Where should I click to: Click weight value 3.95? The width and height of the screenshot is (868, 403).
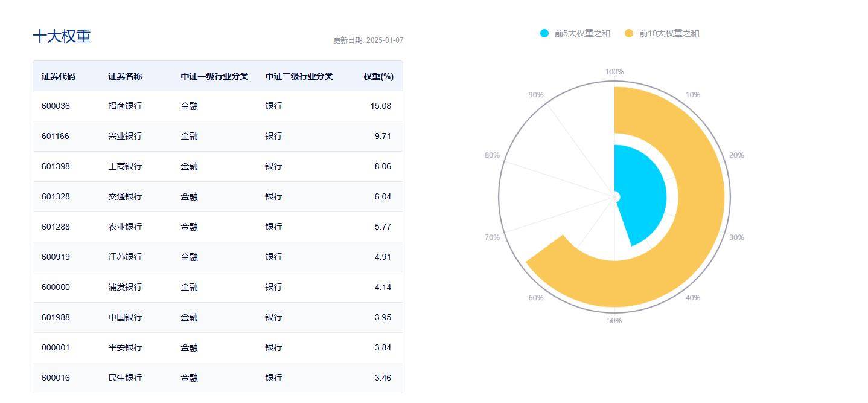(x=383, y=317)
